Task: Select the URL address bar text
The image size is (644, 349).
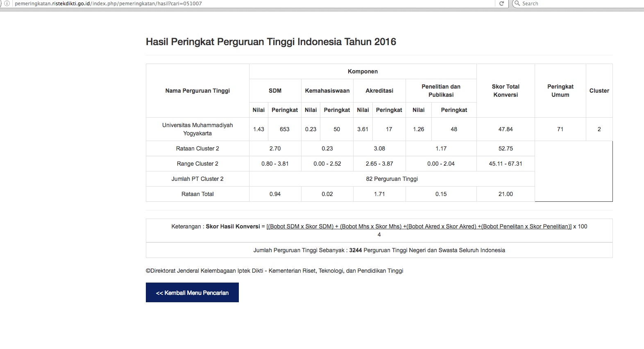Action: [x=108, y=3]
